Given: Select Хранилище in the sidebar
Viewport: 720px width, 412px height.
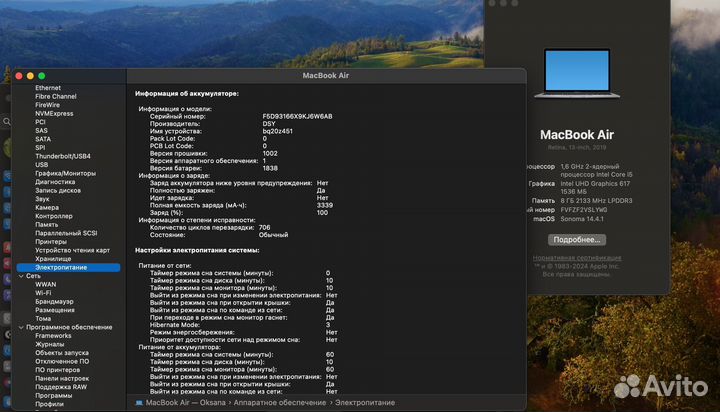Looking at the screenshot, I should click(53, 258).
